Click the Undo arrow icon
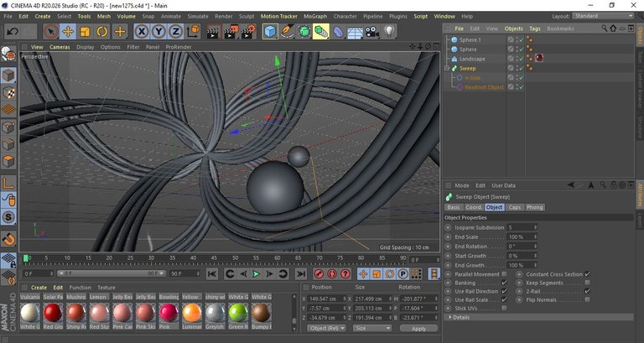Image resolution: width=644 pixels, height=343 pixels. 13,32
